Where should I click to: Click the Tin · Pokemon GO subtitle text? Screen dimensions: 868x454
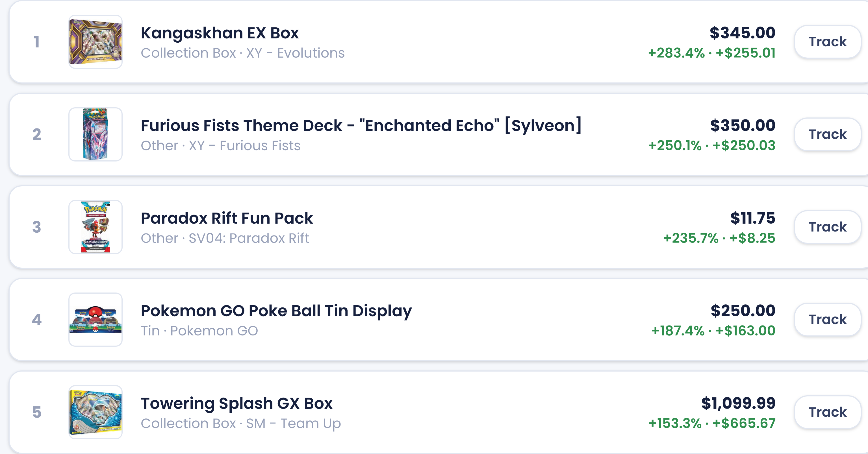pyautogui.click(x=199, y=331)
